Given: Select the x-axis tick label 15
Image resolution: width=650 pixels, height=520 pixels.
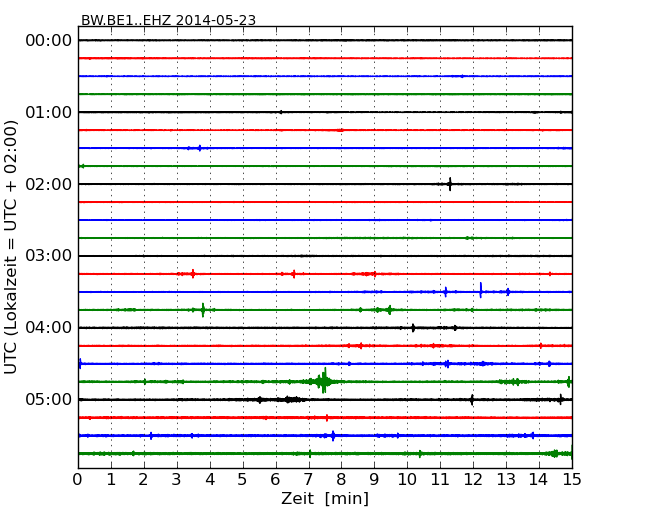Looking at the screenshot, I should (x=572, y=480).
